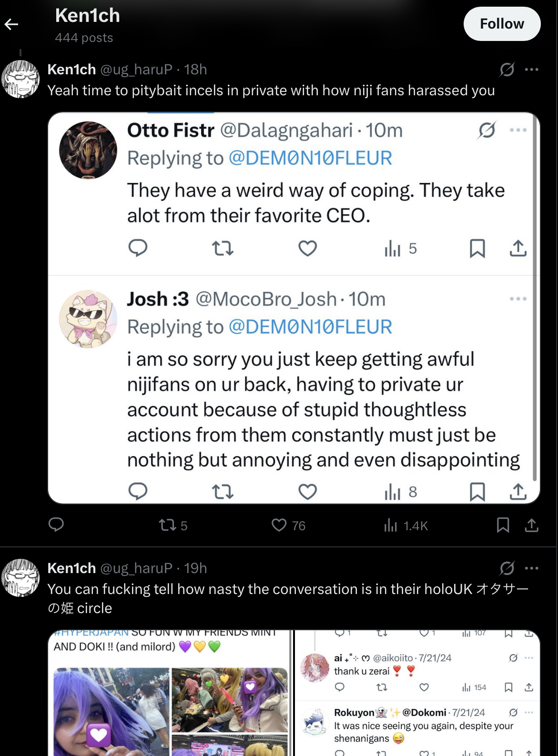The image size is (558, 756).
Task: Open the @ug_haruP handle on the 19h post
Action: (x=136, y=568)
